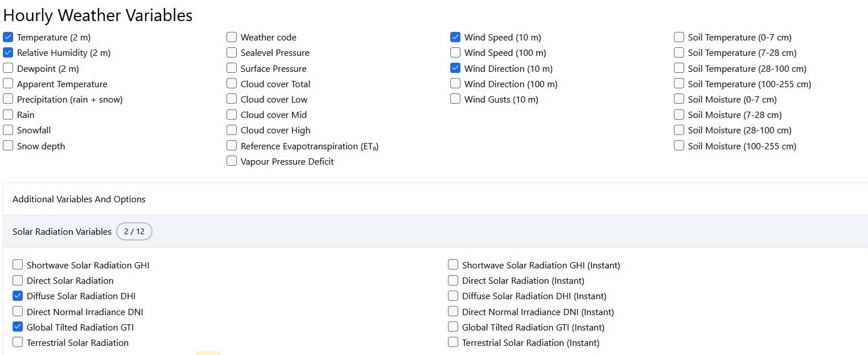Check Soil Temperature (0-7 cm)

coord(679,38)
